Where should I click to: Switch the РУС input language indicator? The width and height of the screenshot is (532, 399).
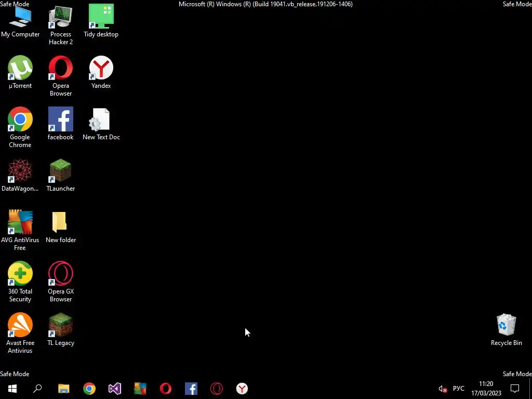pos(458,389)
